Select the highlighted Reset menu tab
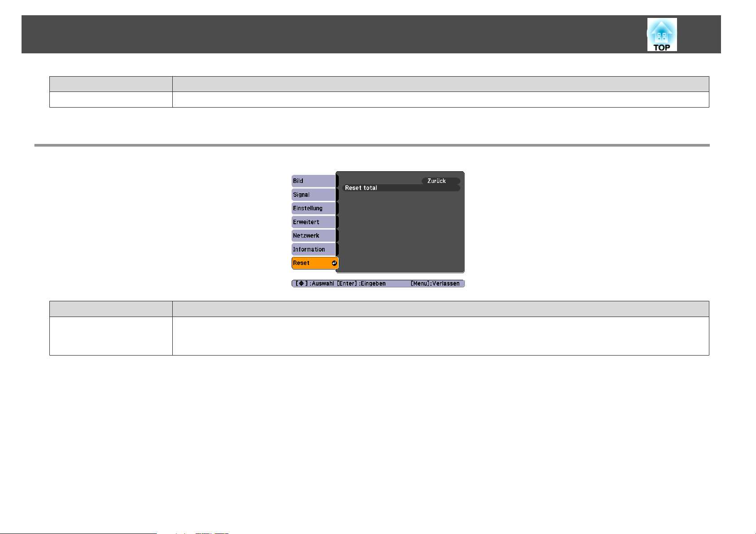 [x=315, y=263]
